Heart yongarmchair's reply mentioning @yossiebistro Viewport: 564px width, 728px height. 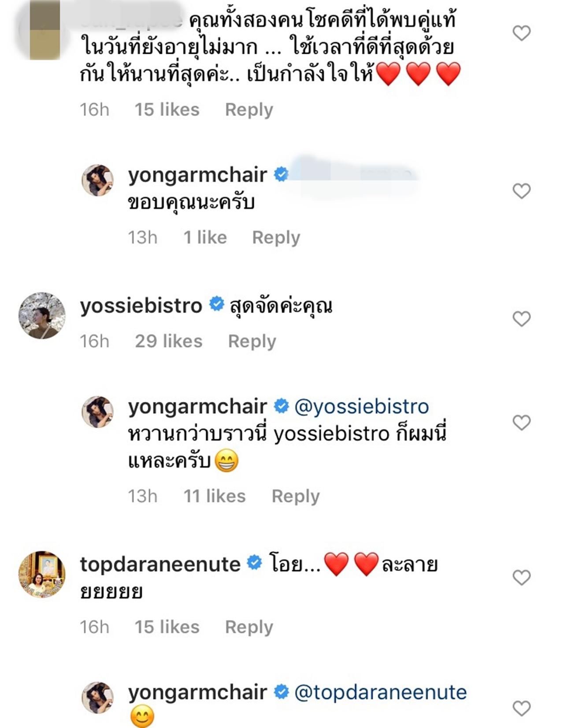click(522, 423)
